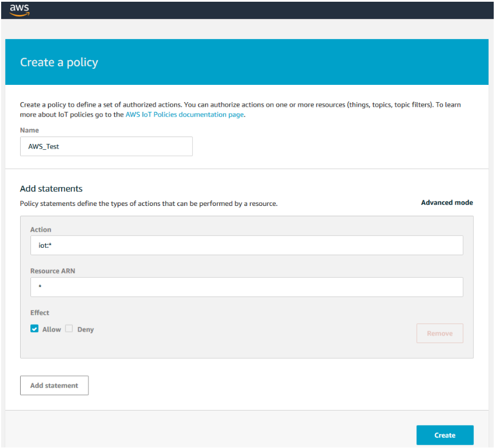Focus the Action input field
Screen dimensions: 496x448
[247, 246]
